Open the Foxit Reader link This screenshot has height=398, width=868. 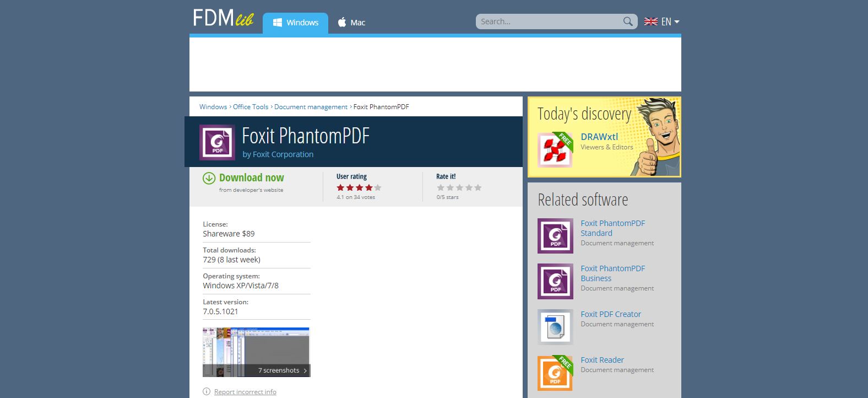click(x=602, y=360)
